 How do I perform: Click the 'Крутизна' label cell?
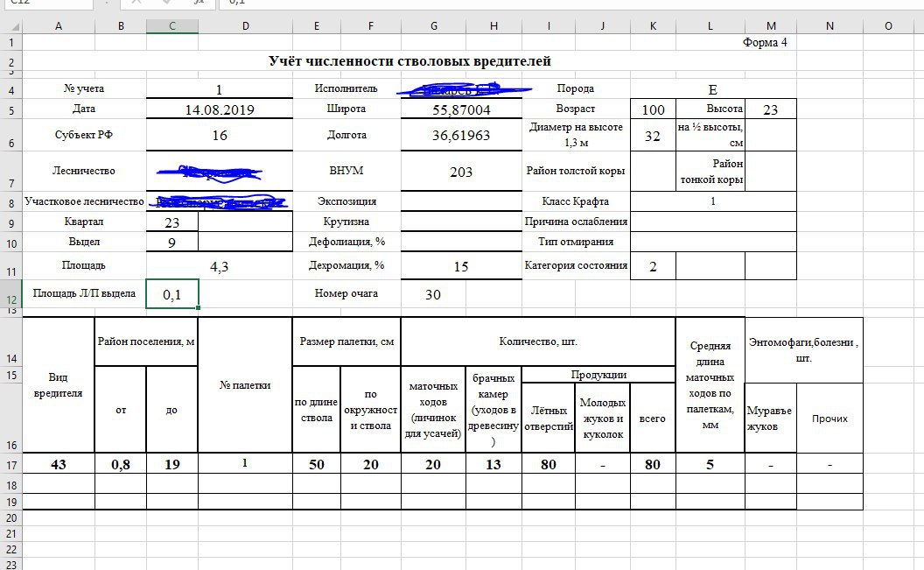coord(346,222)
